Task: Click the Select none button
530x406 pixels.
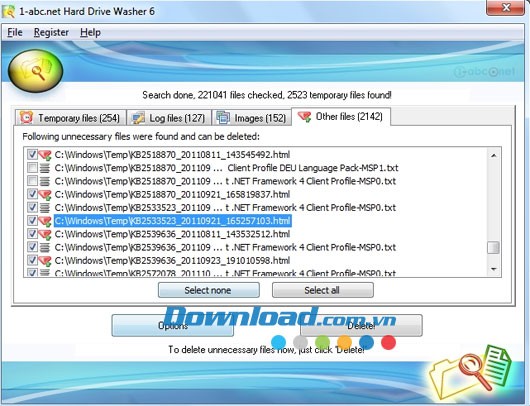Action: click(x=209, y=290)
